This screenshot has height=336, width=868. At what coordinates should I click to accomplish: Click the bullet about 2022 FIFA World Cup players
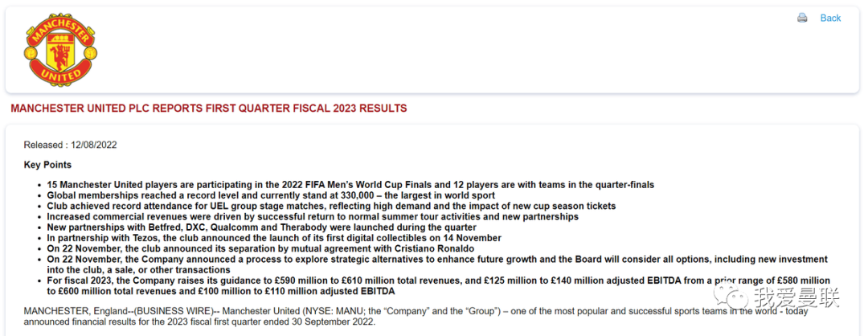350,185
